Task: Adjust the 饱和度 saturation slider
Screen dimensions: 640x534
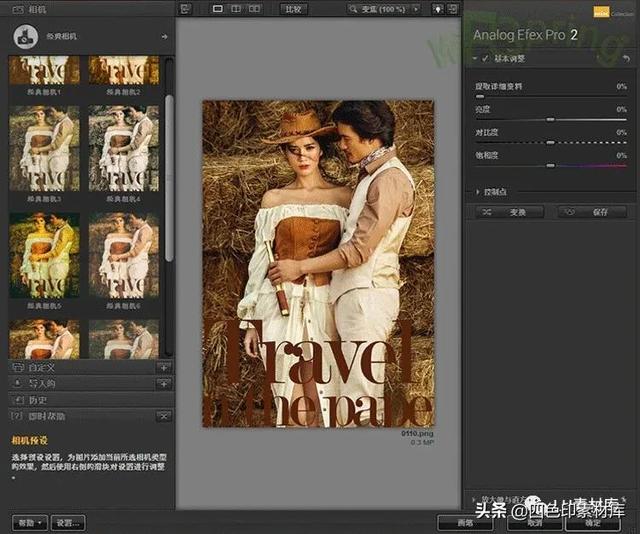Action: point(551,165)
